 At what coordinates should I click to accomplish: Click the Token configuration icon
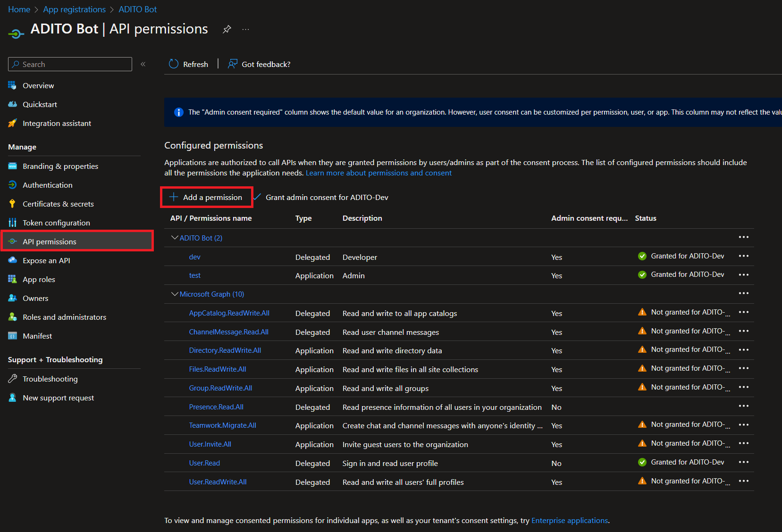click(12, 223)
